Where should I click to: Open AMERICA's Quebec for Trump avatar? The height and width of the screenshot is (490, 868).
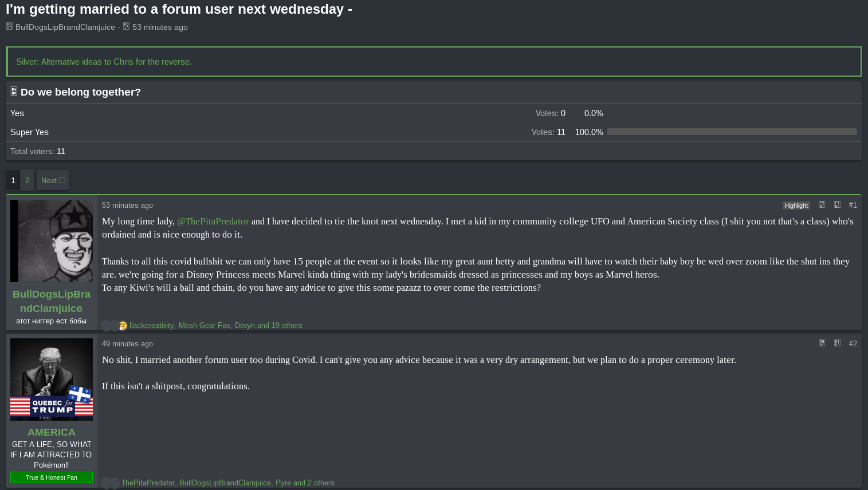click(52, 380)
